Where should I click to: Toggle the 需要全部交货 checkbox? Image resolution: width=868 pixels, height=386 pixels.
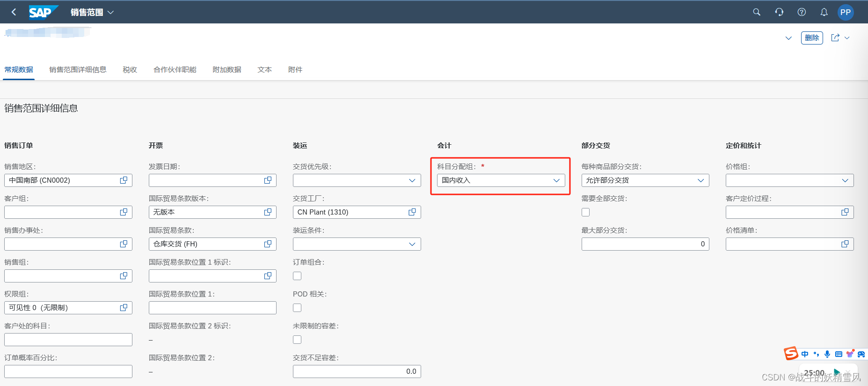click(x=586, y=212)
